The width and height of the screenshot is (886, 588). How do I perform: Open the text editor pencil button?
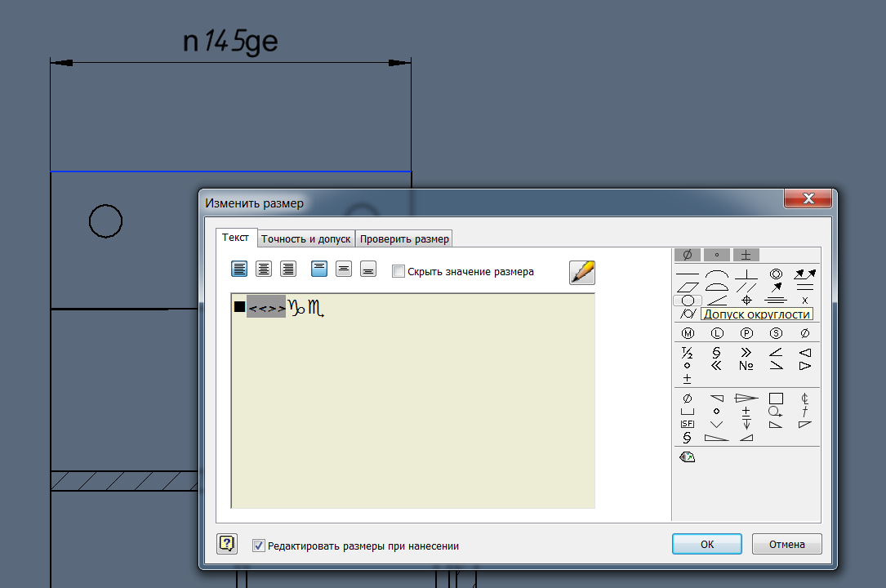click(582, 272)
